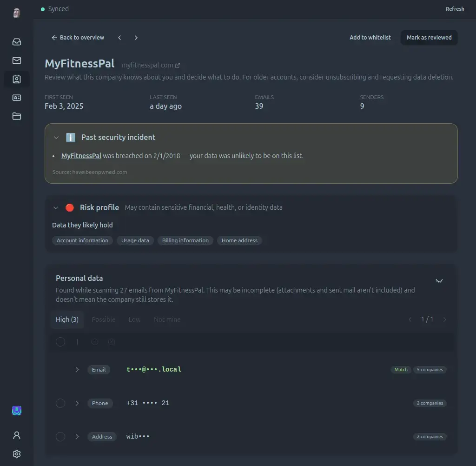
Task: Click the info icon beside Past security incident
Action: pos(71,137)
